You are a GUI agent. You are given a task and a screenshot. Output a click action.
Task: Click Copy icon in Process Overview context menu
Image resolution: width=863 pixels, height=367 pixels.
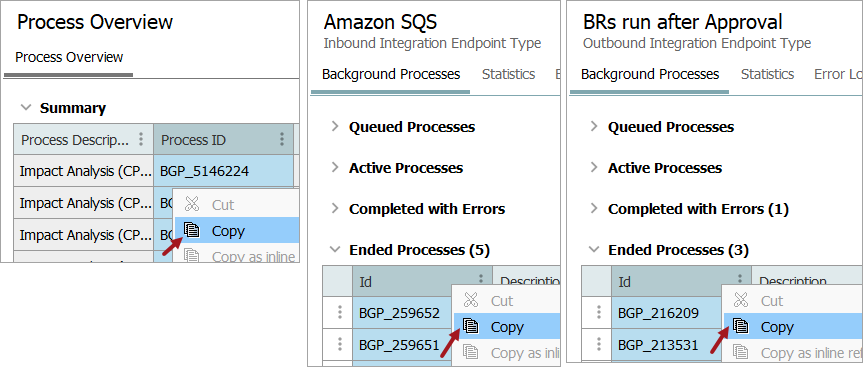click(x=192, y=231)
